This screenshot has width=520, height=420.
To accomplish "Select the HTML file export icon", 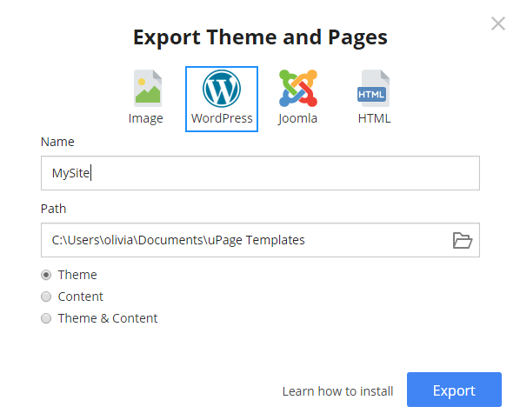I will click(x=373, y=88).
